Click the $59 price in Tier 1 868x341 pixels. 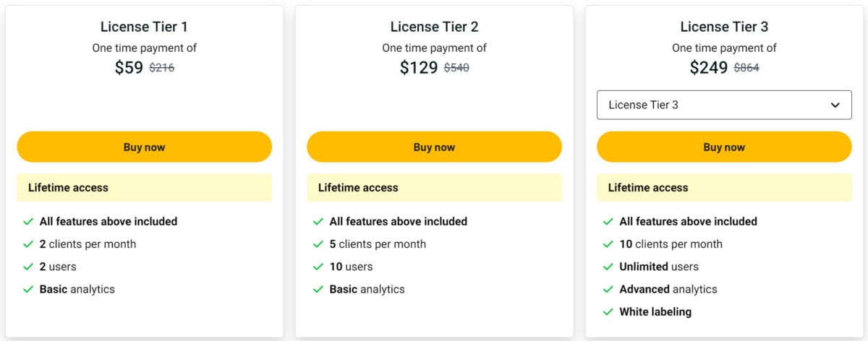[129, 68]
